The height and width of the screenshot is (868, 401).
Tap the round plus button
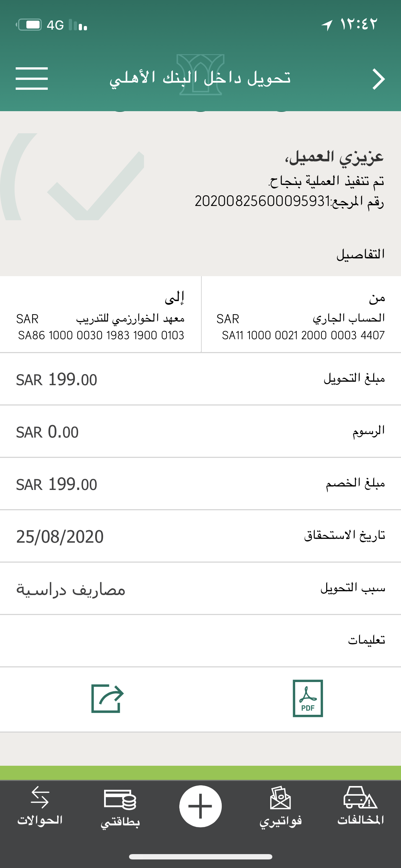coord(200,806)
